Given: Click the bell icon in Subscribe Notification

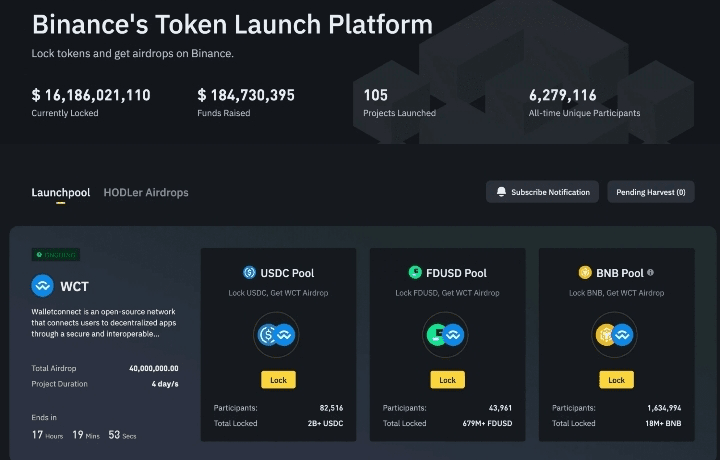Looking at the screenshot, I should click(501, 192).
